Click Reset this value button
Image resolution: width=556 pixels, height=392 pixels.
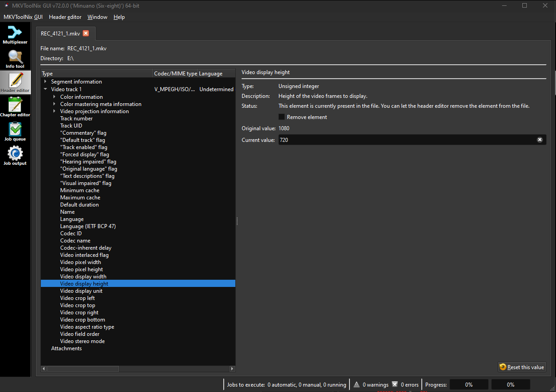(522, 367)
